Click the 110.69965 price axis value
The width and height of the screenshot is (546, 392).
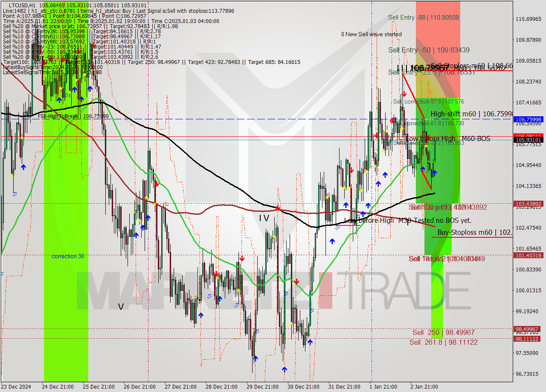[529, 19]
